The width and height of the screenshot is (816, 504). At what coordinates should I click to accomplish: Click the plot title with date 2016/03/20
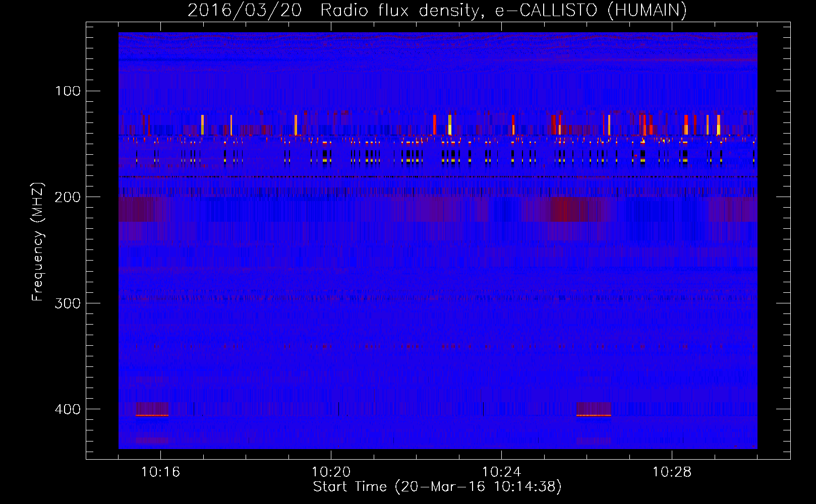(x=437, y=10)
